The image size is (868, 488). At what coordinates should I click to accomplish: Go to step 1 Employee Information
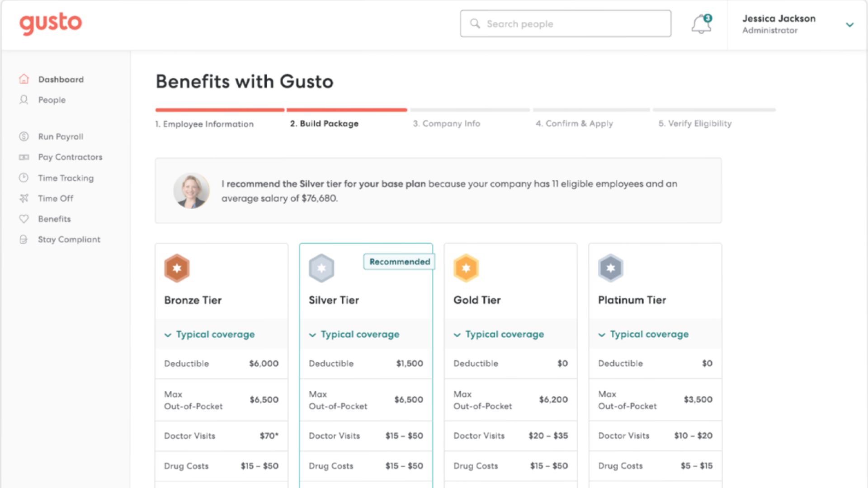[x=204, y=124]
